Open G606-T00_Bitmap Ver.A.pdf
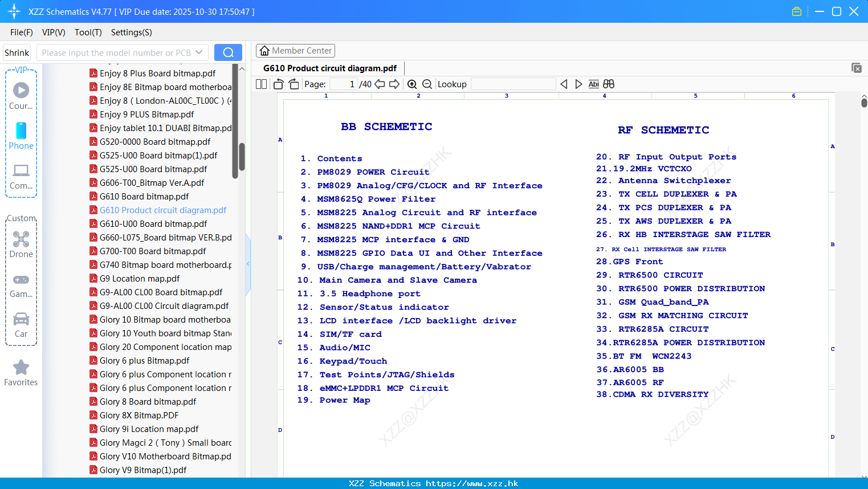This screenshot has width=868, height=489. [x=152, y=182]
